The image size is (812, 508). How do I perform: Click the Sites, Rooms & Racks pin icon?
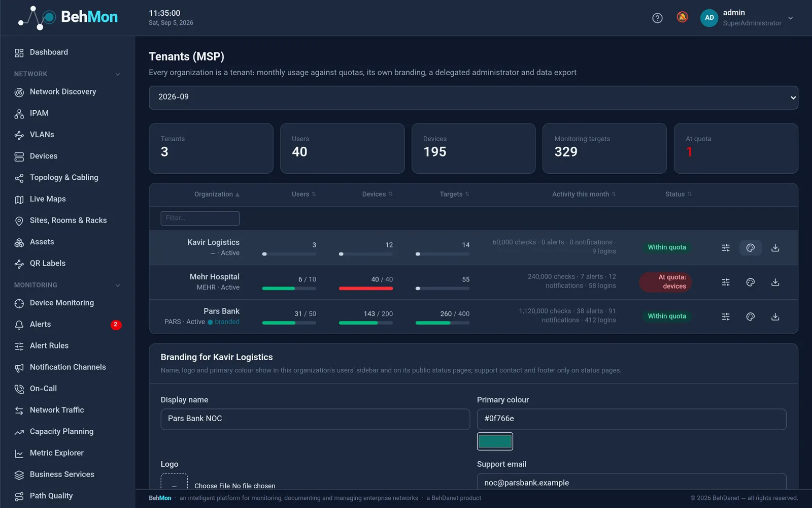click(x=19, y=221)
